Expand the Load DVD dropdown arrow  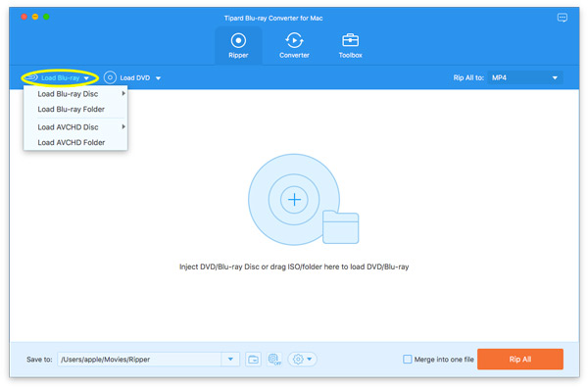(158, 78)
